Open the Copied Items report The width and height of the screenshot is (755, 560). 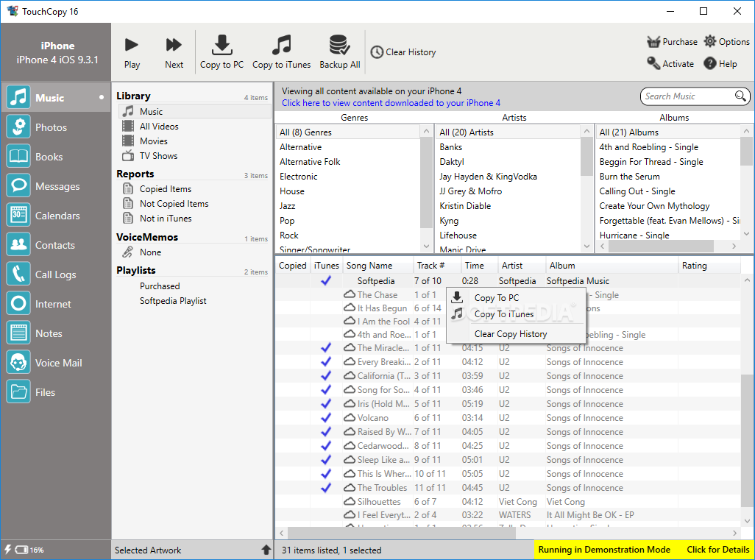[x=194, y=189]
